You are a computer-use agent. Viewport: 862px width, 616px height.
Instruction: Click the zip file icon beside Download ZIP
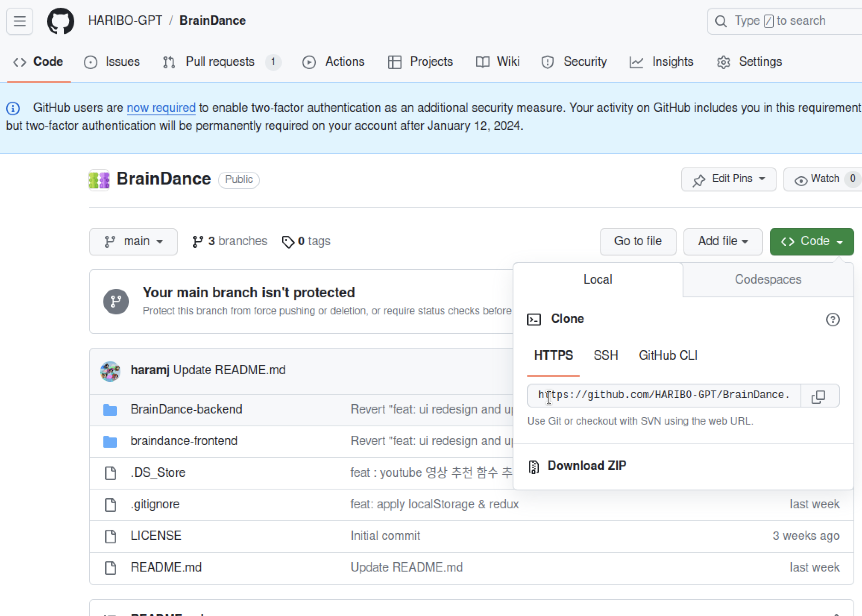[x=534, y=467]
